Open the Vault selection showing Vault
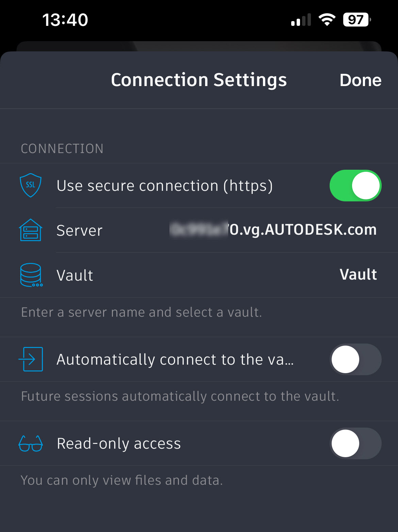Screen dimensions: 398x532 coord(358,274)
